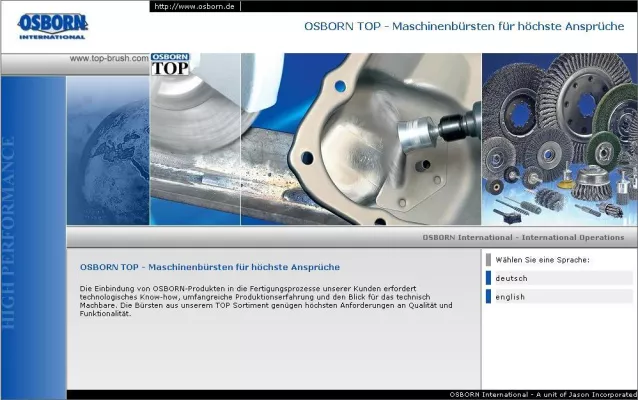638x400 pixels.
Task: Click the blue marker beside deutsch
Action: coord(488,278)
